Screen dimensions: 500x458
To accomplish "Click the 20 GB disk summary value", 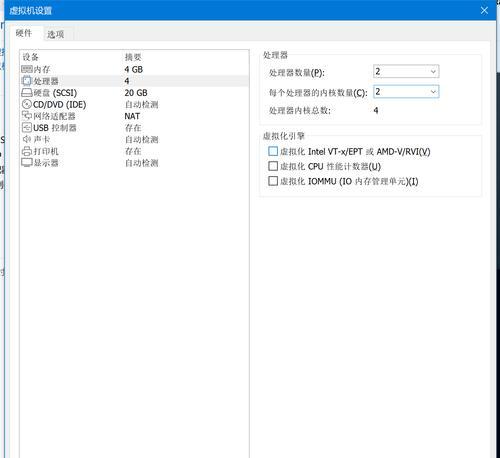I will coord(136,93).
